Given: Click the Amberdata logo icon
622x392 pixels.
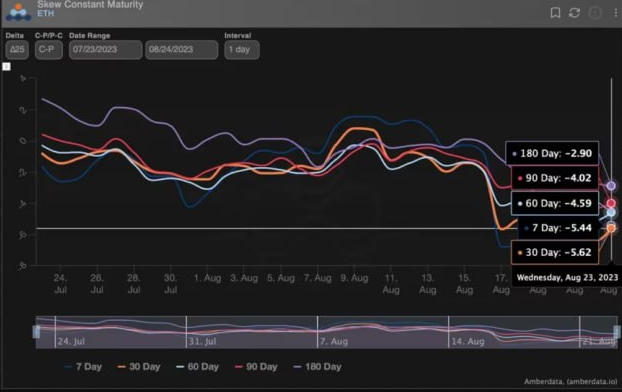Looking at the screenshot, I should click(x=18, y=12).
